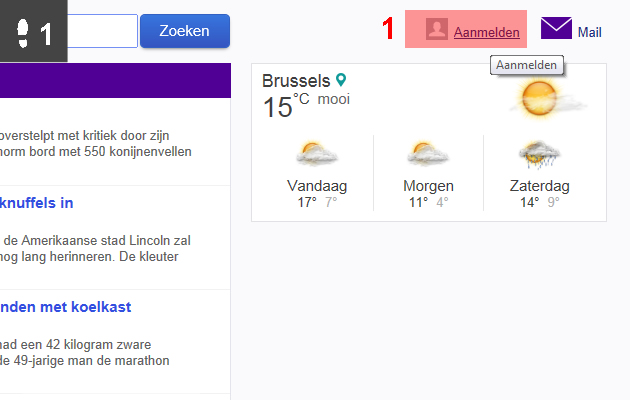
Task: Click the user profile avatar icon
Action: [x=437, y=29]
